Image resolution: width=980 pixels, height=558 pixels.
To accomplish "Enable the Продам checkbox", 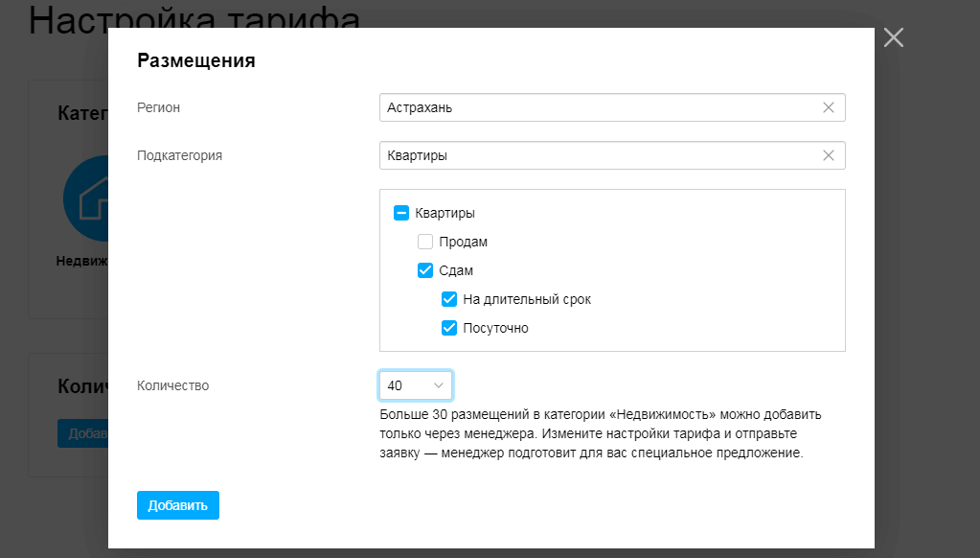I will click(425, 242).
